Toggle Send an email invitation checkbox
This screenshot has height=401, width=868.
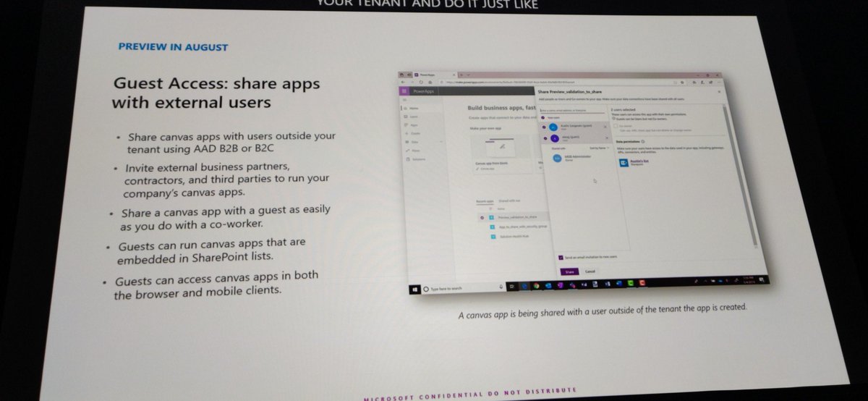[561, 258]
